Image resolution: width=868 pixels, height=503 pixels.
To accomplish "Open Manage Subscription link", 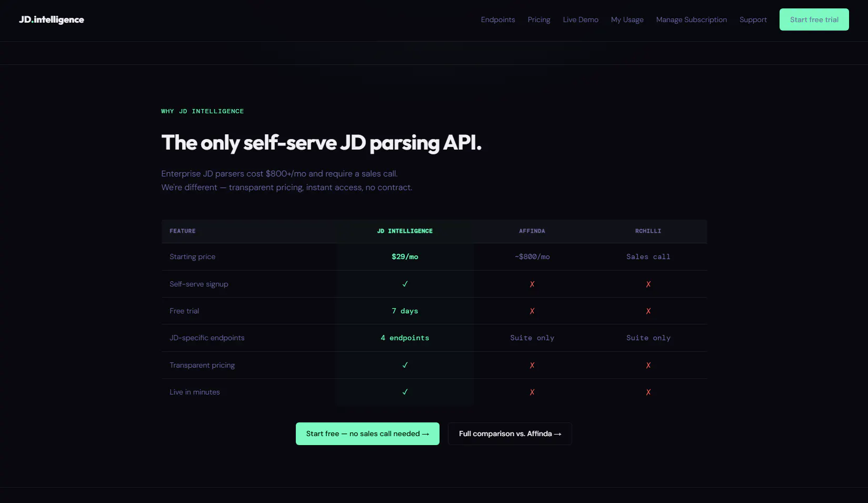I will click(692, 20).
